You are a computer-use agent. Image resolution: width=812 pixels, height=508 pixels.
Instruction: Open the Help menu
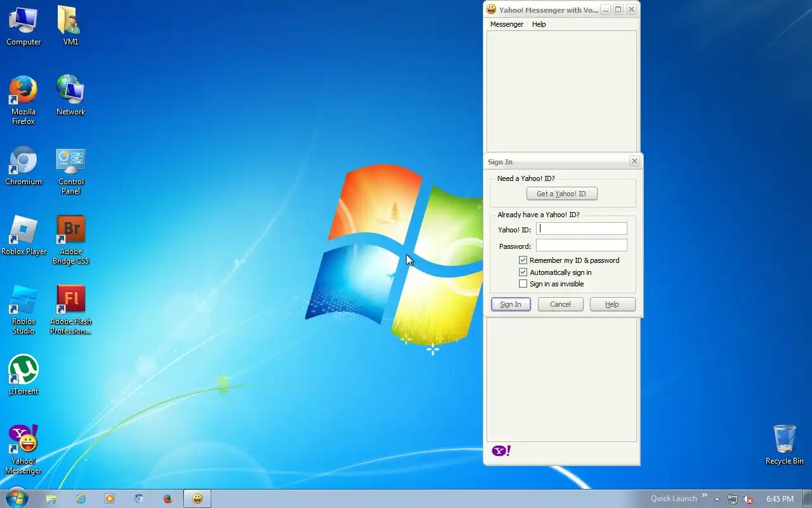539,24
